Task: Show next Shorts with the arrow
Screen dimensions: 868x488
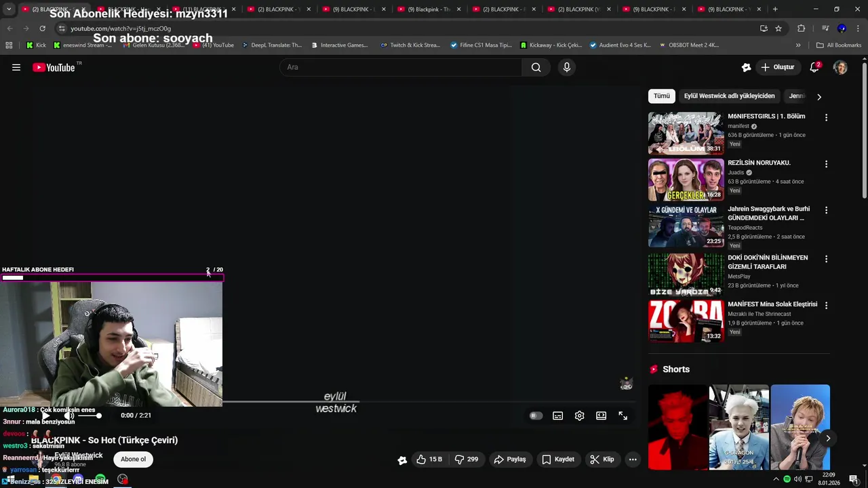Action: click(828, 439)
